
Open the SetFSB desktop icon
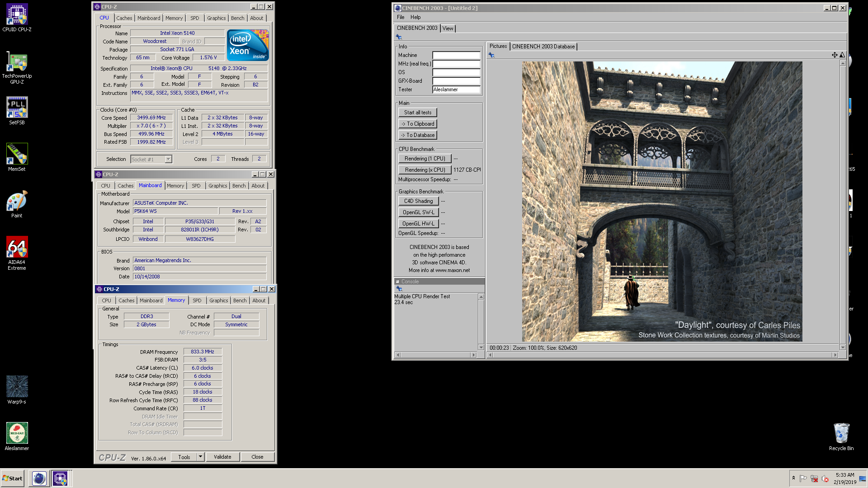pyautogui.click(x=17, y=111)
